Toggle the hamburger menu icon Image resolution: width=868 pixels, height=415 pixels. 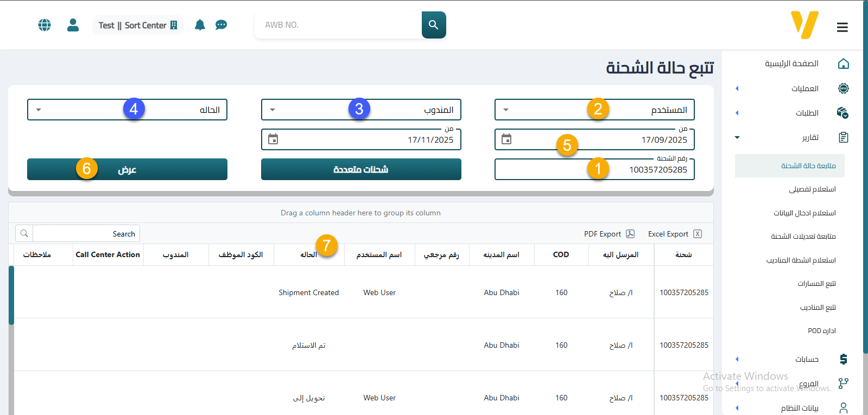[842, 27]
